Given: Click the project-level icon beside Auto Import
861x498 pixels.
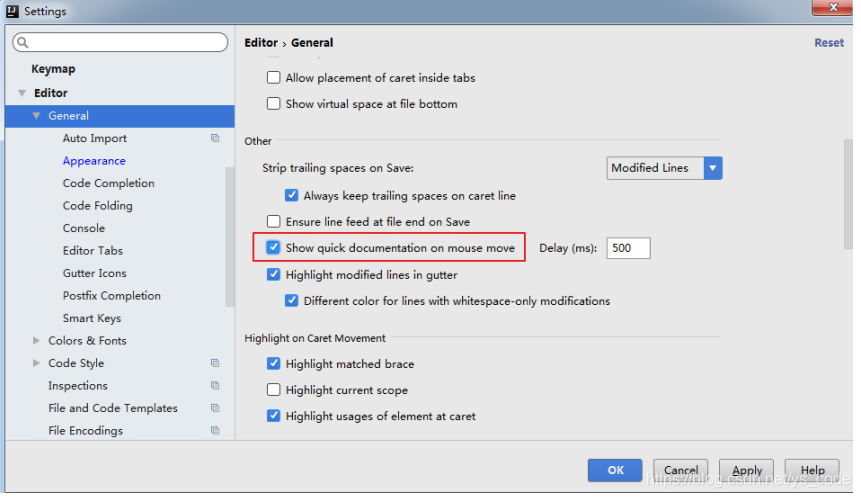Looking at the screenshot, I should point(215,138).
